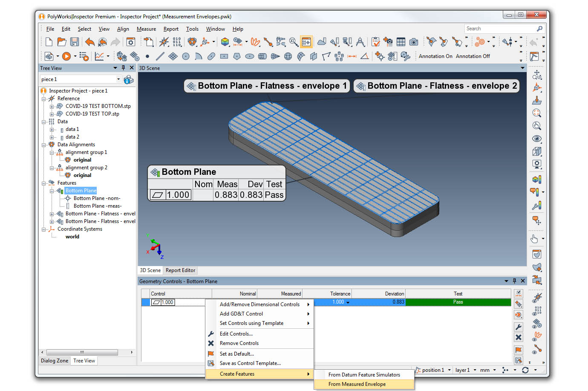This screenshot has height=391, width=588.
Task: Create a sphere feature icon
Action: click(x=288, y=56)
